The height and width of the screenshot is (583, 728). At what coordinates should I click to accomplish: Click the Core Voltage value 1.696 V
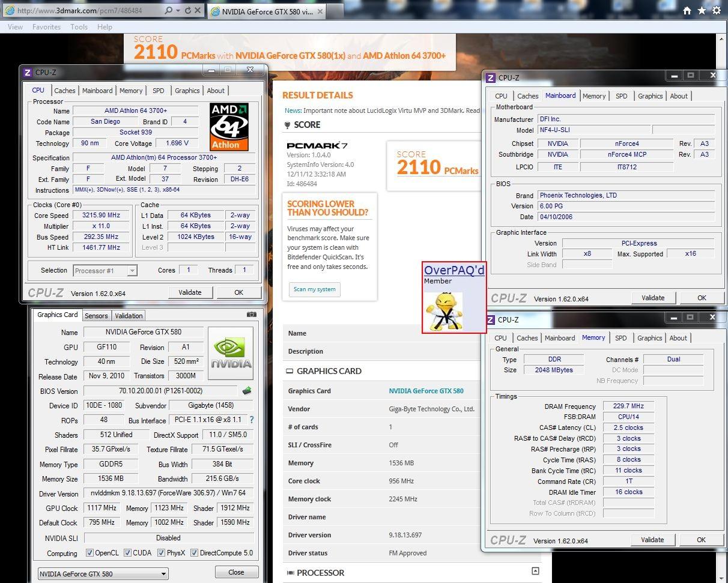[177, 143]
